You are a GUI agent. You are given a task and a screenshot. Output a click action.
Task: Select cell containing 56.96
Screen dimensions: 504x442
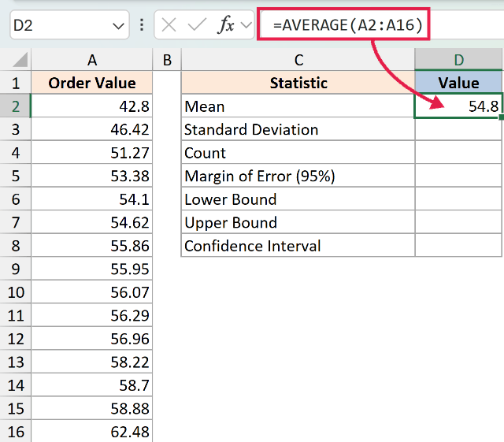pyautogui.click(x=91, y=339)
